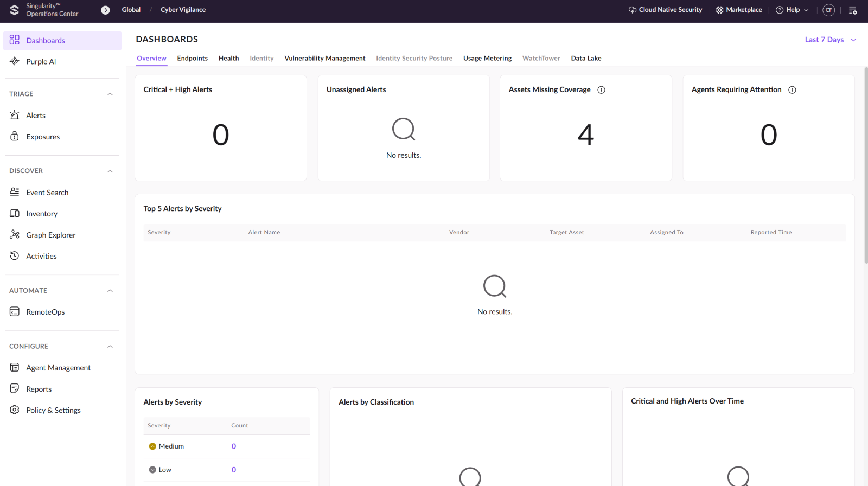Sort by Alert Name column header

click(x=264, y=233)
